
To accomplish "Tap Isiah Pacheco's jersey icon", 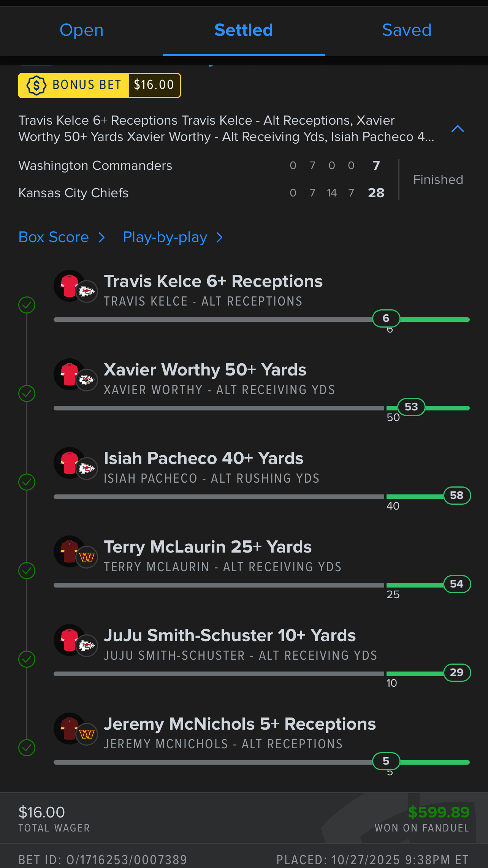I will (70, 463).
